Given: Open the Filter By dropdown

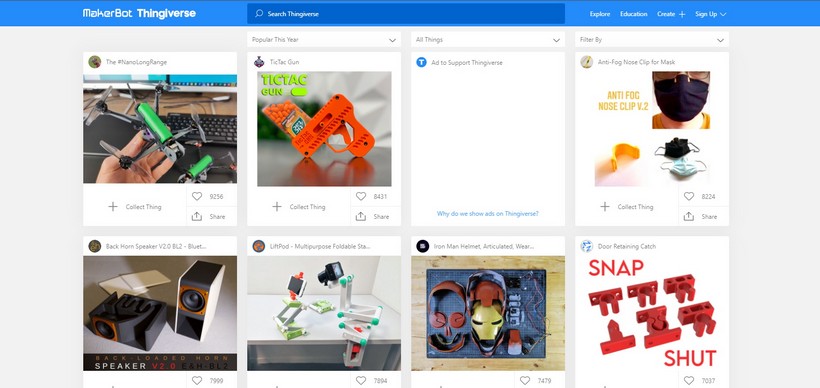Looking at the screenshot, I should [x=652, y=40].
